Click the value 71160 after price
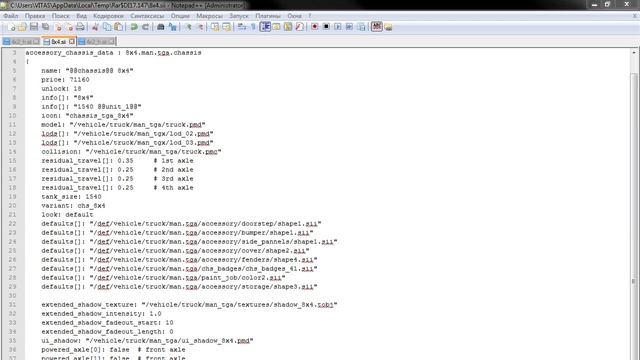The width and height of the screenshot is (640, 360). tap(79, 80)
